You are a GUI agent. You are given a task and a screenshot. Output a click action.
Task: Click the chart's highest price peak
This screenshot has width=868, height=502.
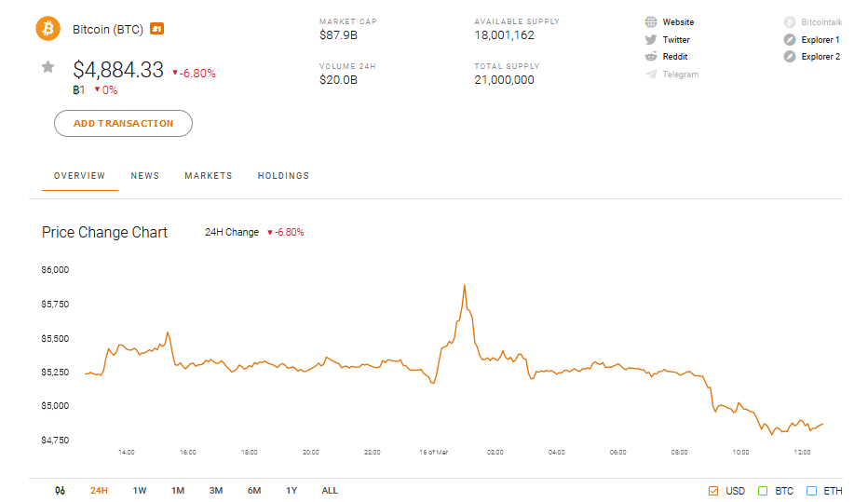tap(465, 286)
